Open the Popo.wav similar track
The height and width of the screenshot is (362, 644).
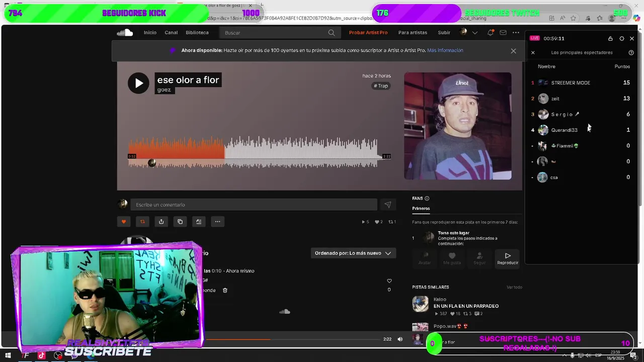[451, 326]
